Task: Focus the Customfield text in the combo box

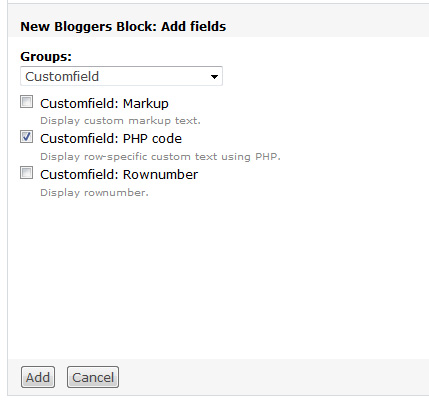Action: coord(62,77)
